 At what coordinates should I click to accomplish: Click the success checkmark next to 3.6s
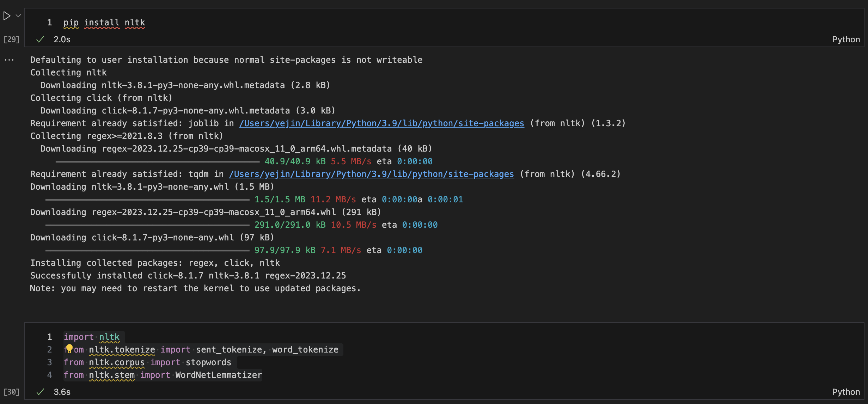click(x=40, y=392)
